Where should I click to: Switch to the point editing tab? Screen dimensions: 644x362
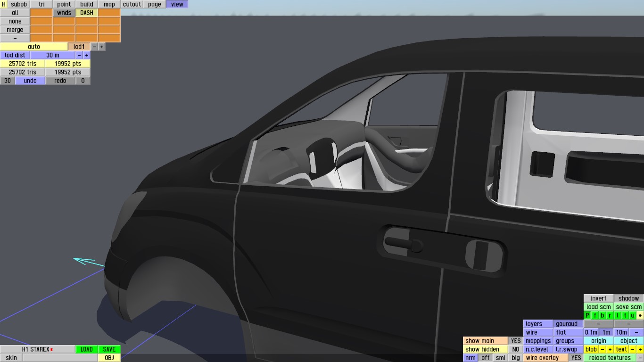(x=64, y=4)
